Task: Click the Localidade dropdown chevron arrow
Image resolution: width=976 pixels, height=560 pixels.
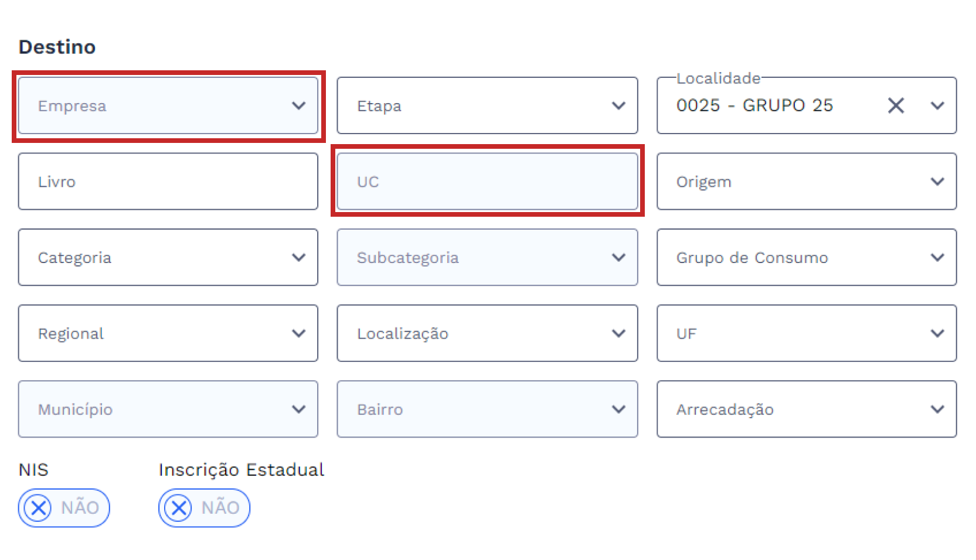Action: tap(937, 106)
